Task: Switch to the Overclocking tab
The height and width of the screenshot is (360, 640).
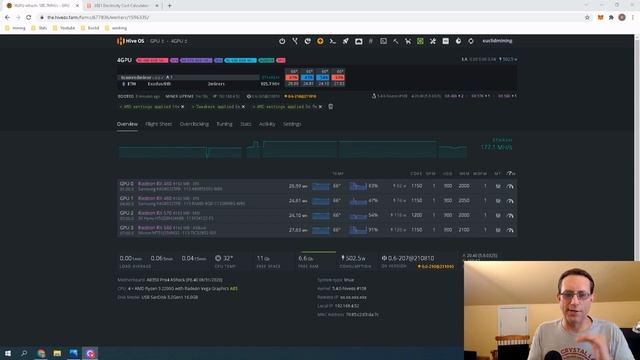Action: coord(194,124)
